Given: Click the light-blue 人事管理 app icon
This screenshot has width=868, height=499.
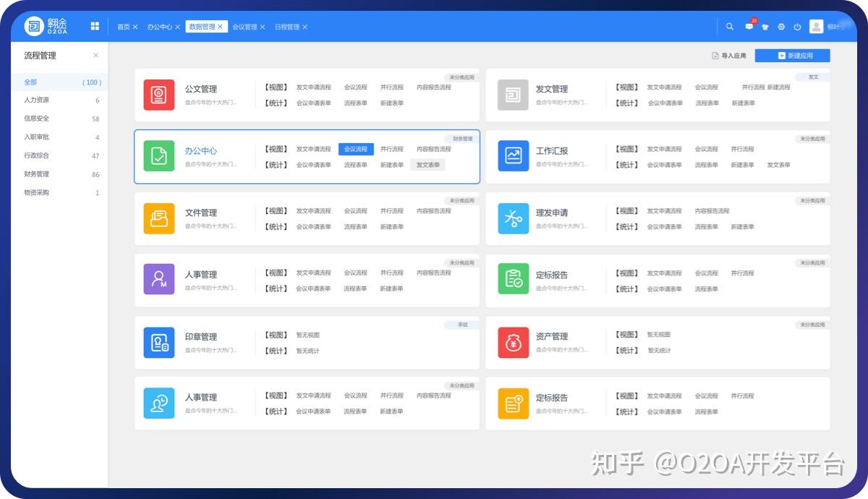Looking at the screenshot, I should 159,404.
